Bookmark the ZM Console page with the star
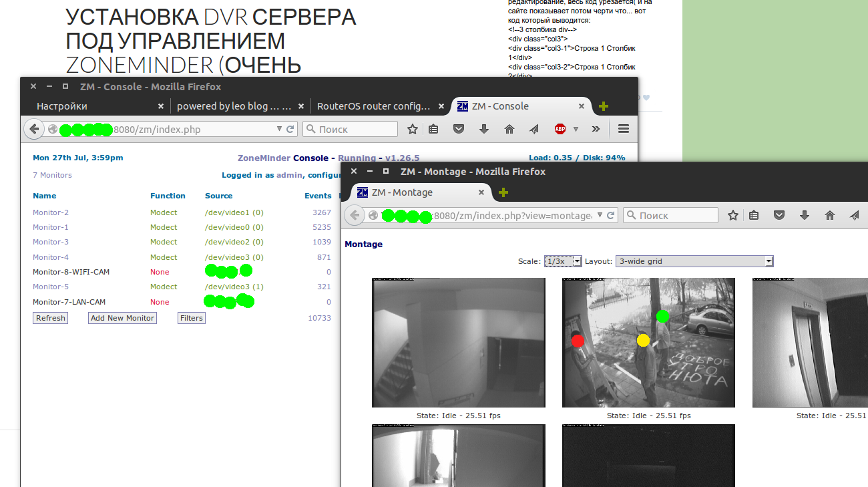 pyautogui.click(x=413, y=129)
